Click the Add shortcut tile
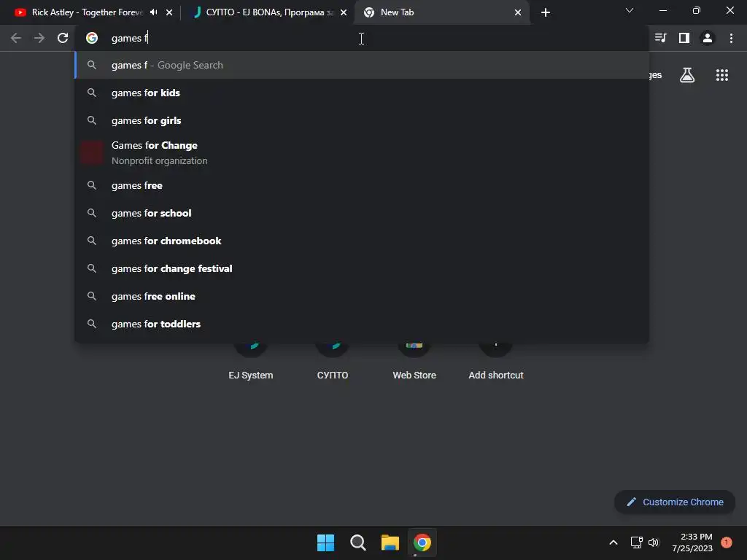 click(x=496, y=362)
